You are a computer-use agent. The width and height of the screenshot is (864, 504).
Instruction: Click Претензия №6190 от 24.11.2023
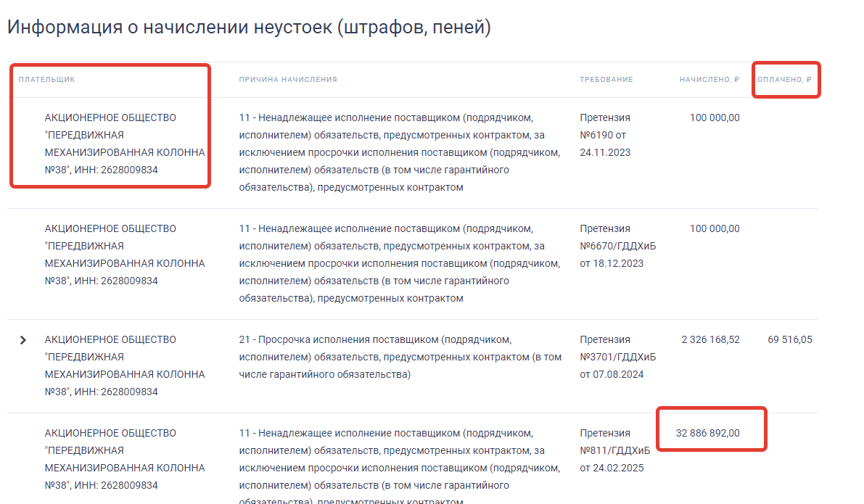[605, 135]
